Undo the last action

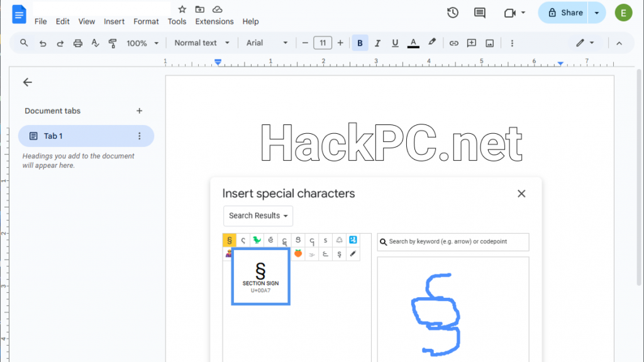point(43,43)
